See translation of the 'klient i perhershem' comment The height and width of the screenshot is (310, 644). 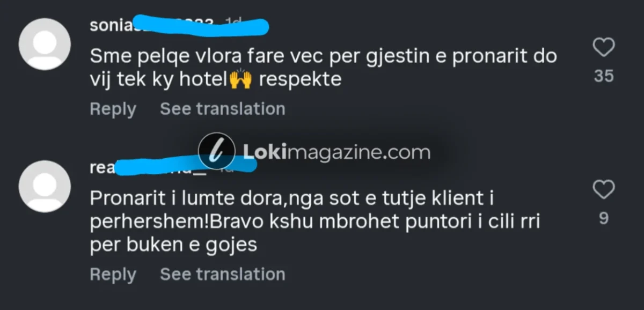[x=223, y=274]
